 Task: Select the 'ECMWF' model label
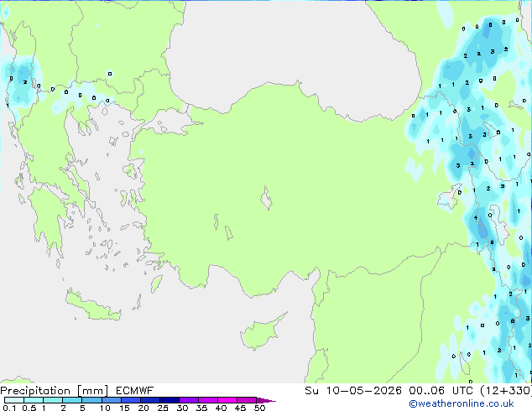135,391
